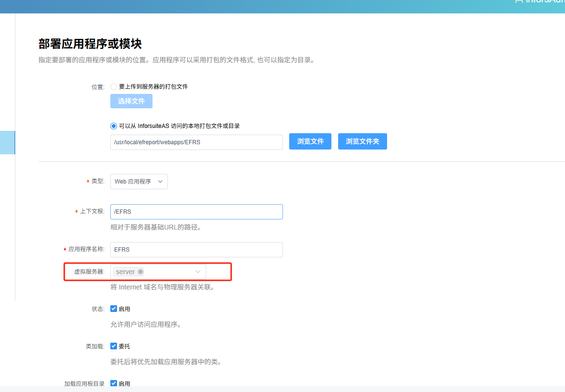Select the highlighted blue item in left sidebar

coord(7,143)
